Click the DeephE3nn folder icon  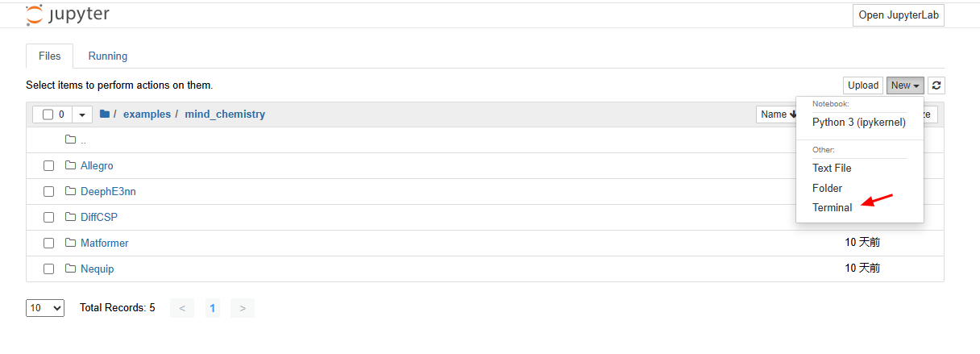point(70,191)
